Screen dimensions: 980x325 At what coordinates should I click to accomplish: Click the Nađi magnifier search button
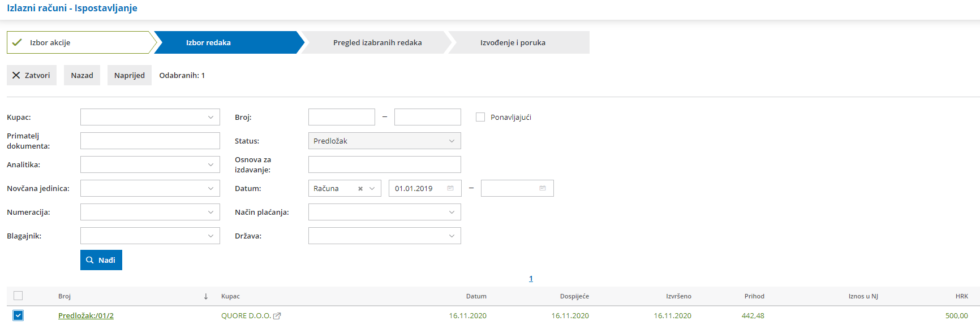[101, 260]
